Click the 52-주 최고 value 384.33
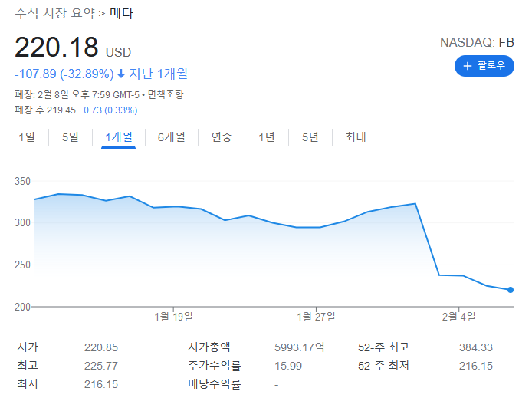This screenshot has height=398, width=532. point(475,347)
